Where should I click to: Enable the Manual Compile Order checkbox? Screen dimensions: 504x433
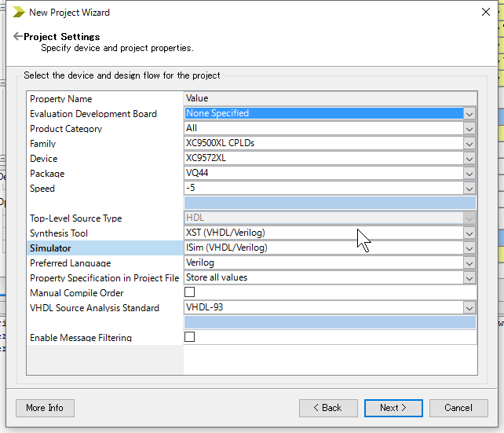click(190, 292)
